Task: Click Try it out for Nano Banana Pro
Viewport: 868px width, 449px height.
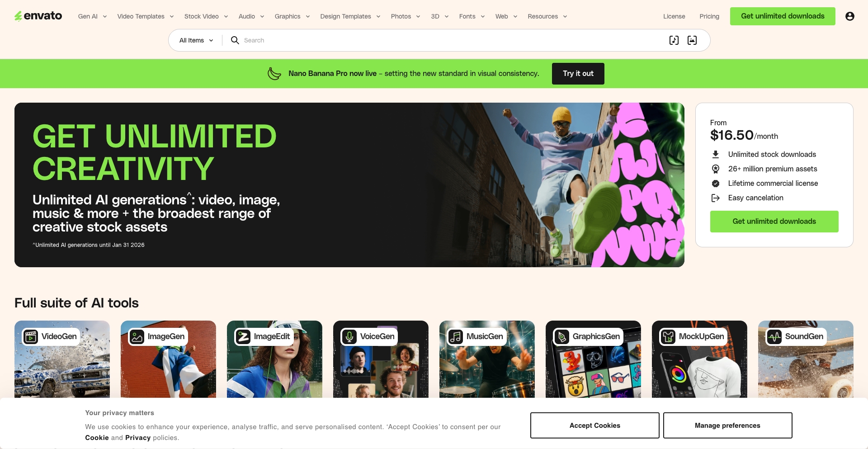Action: (x=578, y=73)
